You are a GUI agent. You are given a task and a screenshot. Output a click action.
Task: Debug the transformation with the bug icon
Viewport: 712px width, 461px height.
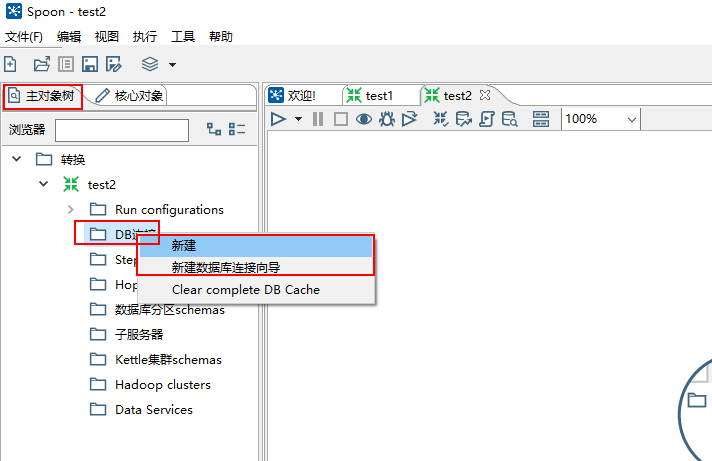point(387,119)
